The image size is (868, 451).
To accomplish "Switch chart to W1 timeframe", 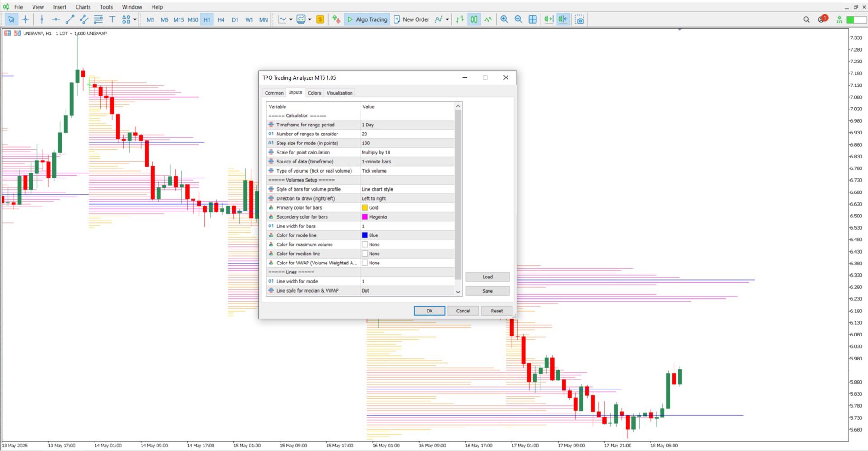I will click(x=249, y=19).
